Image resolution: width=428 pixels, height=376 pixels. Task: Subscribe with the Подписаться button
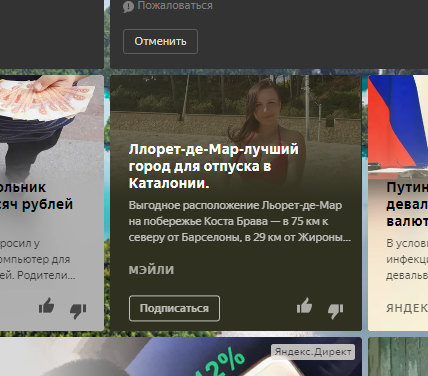pos(174,308)
